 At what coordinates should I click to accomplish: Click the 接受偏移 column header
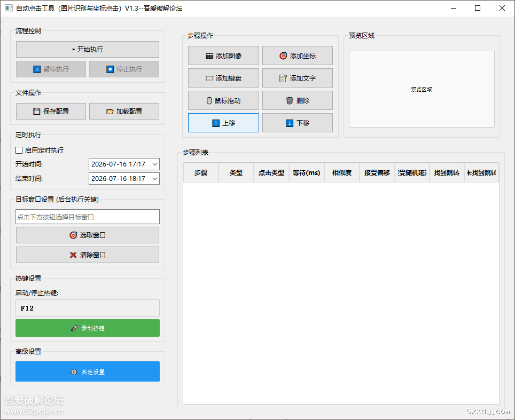(x=377, y=172)
